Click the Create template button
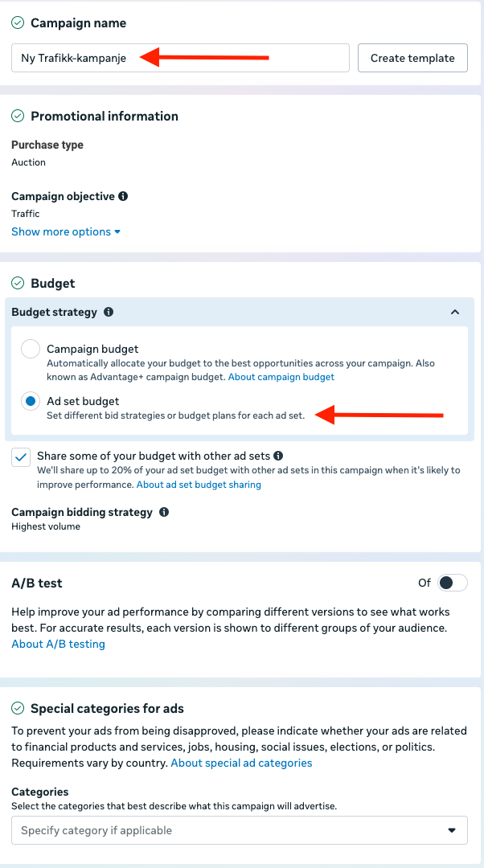Viewport: 484px width, 868px height. click(x=412, y=58)
